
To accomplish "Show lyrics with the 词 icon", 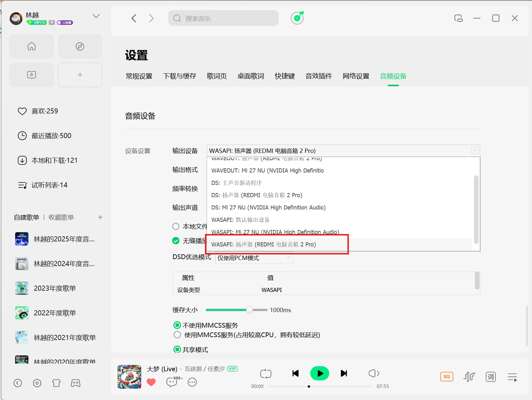I will tap(491, 377).
